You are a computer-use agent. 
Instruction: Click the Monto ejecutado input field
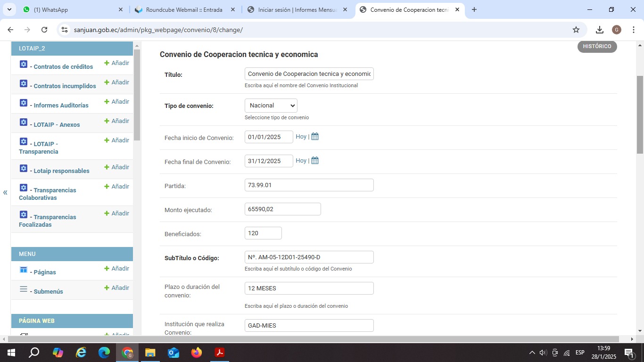[x=282, y=209]
